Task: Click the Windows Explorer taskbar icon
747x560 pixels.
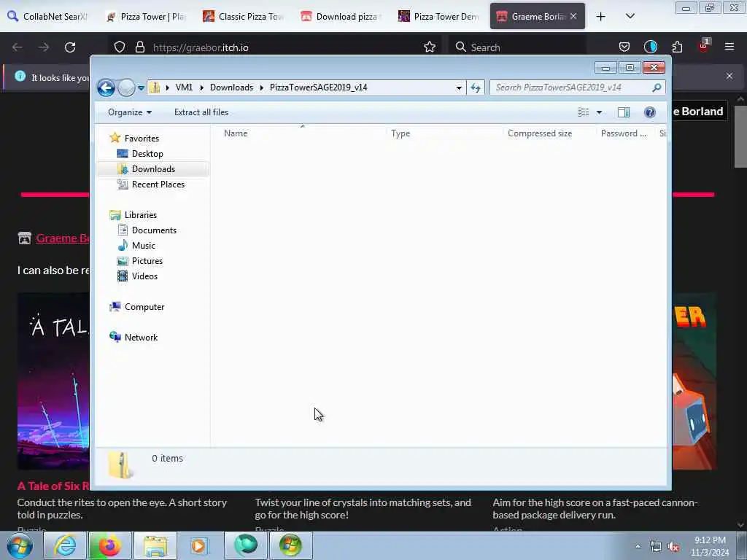Action: (155, 545)
